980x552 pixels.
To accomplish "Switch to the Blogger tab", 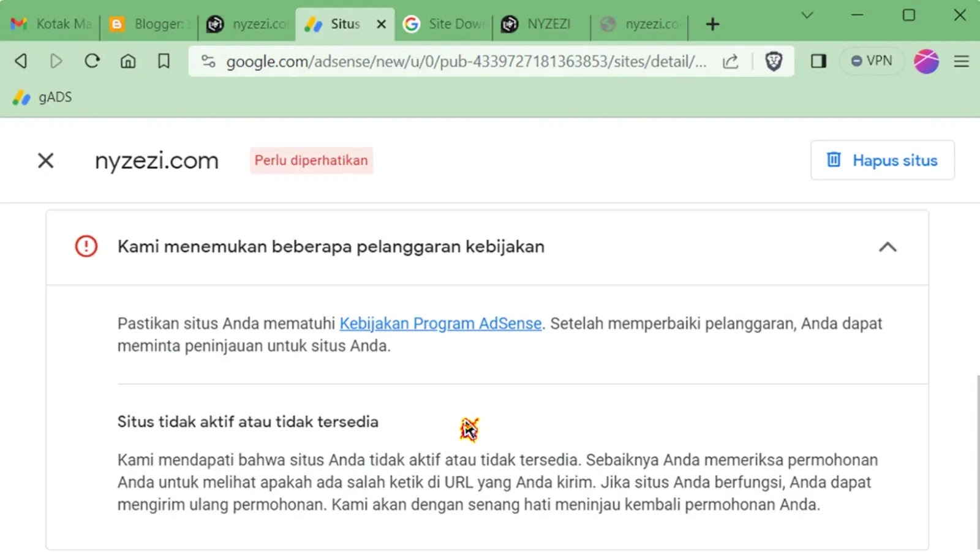I will click(149, 24).
